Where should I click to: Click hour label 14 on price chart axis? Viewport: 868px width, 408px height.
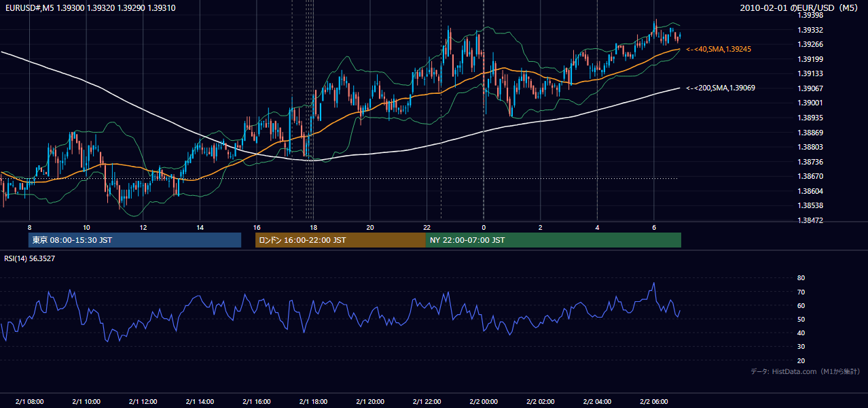point(200,226)
